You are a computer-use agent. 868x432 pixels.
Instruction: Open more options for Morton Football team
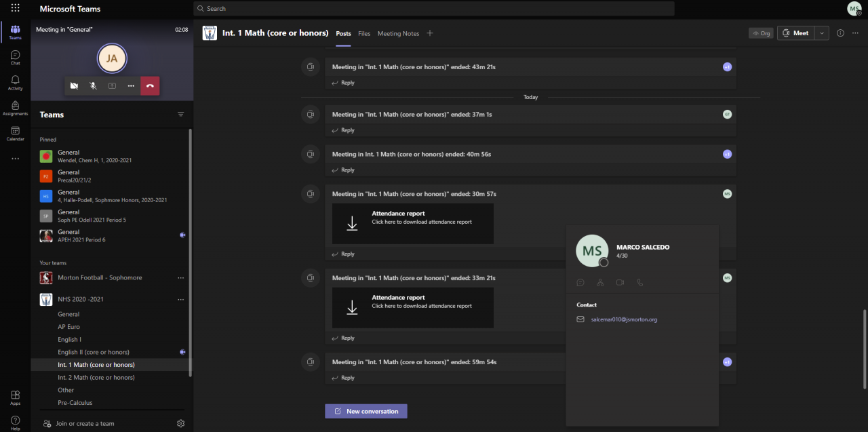(181, 278)
